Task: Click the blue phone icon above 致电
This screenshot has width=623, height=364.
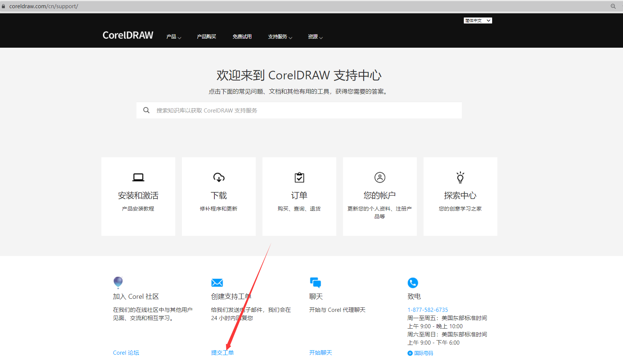Action: point(413,283)
